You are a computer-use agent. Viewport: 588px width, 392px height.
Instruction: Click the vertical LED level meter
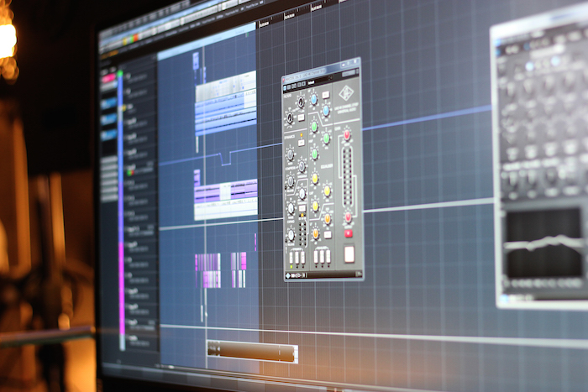(347, 176)
